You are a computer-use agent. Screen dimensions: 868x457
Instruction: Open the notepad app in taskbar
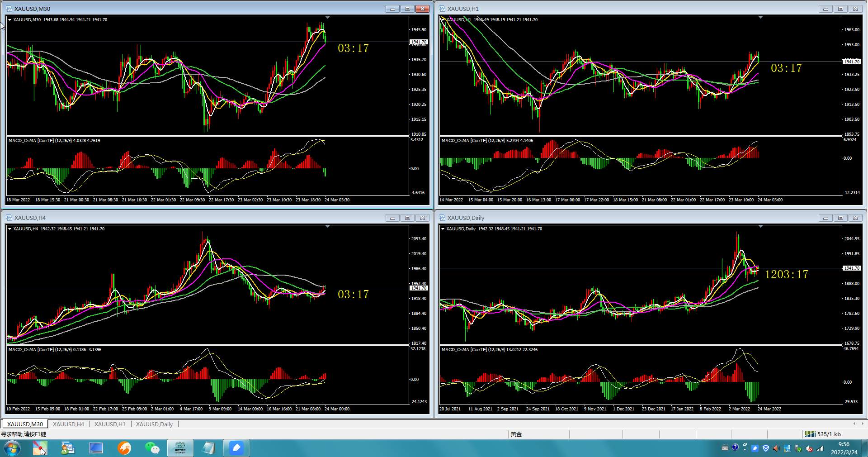[208, 448]
